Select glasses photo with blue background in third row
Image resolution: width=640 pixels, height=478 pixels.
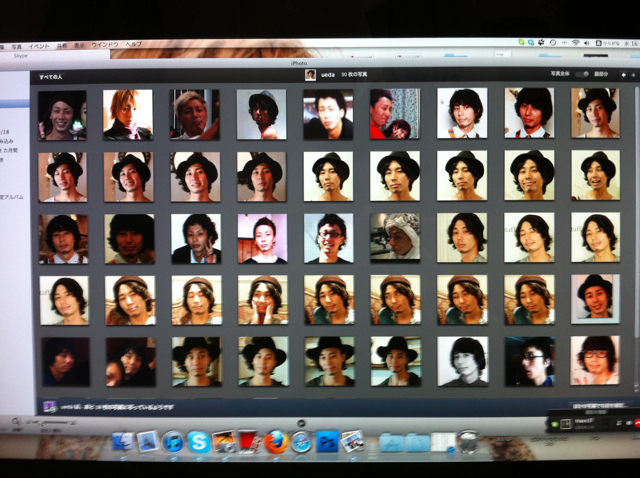pyautogui.click(x=329, y=238)
